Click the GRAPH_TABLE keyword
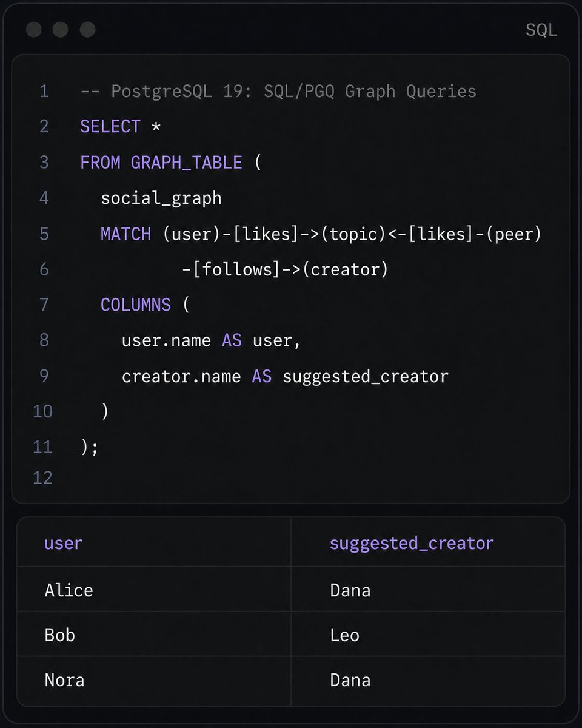582x728 pixels. 186,163
